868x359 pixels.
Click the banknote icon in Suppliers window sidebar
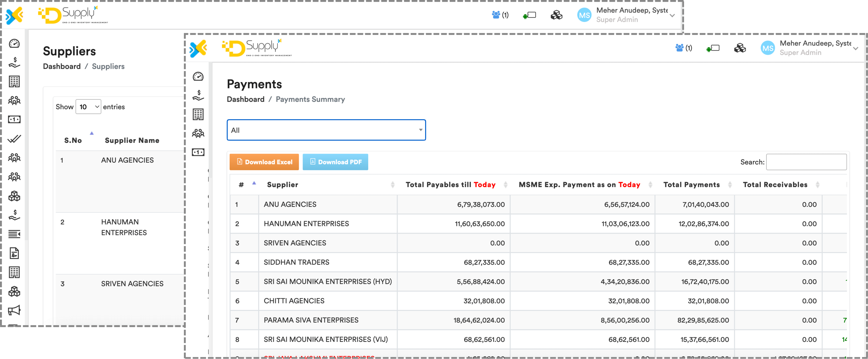coord(14,119)
